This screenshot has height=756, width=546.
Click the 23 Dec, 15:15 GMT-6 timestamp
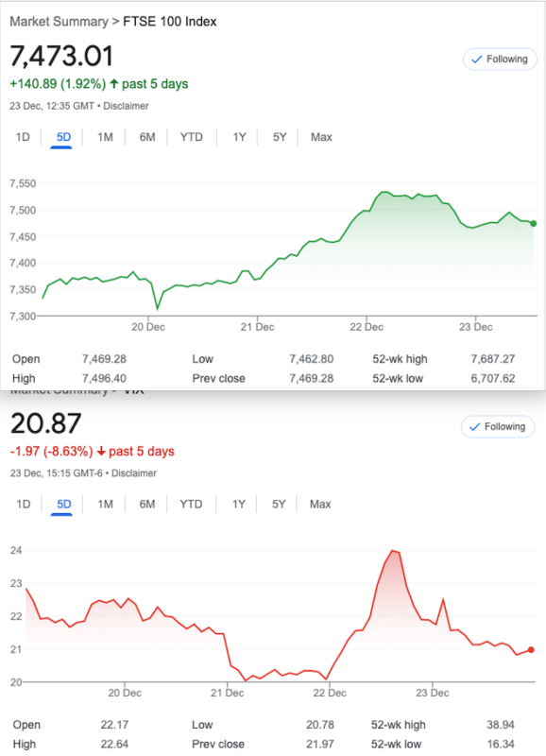coord(57,473)
